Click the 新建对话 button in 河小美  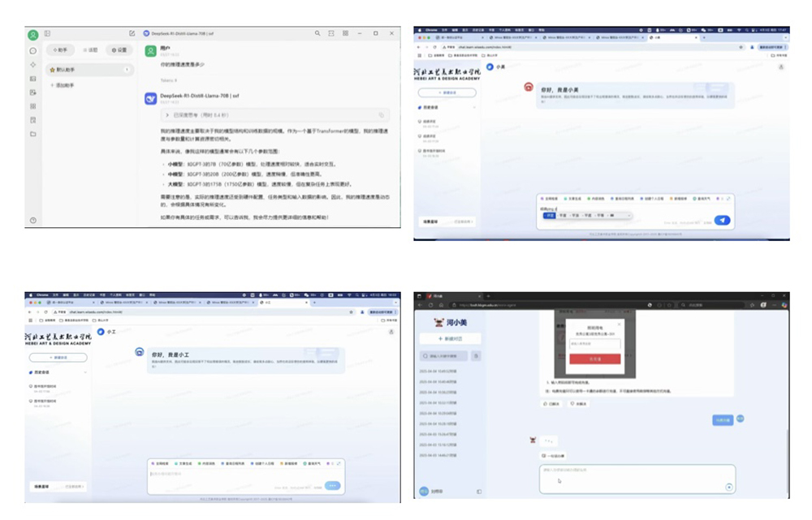coord(449,338)
